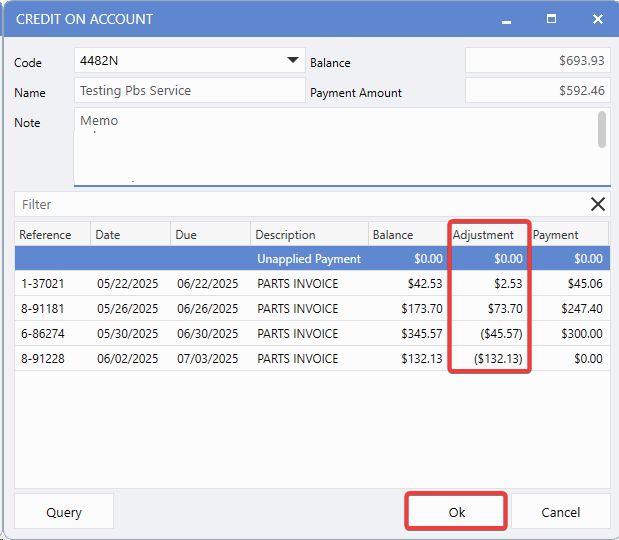Sort by the Due column header
Image resolution: width=619 pixels, height=540 pixels.
click(x=188, y=235)
